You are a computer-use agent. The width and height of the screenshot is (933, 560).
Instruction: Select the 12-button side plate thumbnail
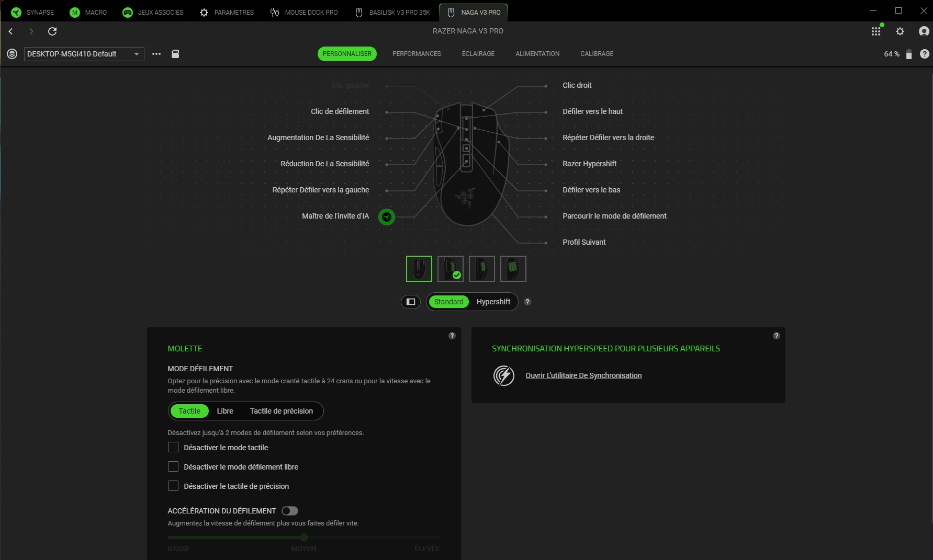pyautogui.click(x=513, y=269)
